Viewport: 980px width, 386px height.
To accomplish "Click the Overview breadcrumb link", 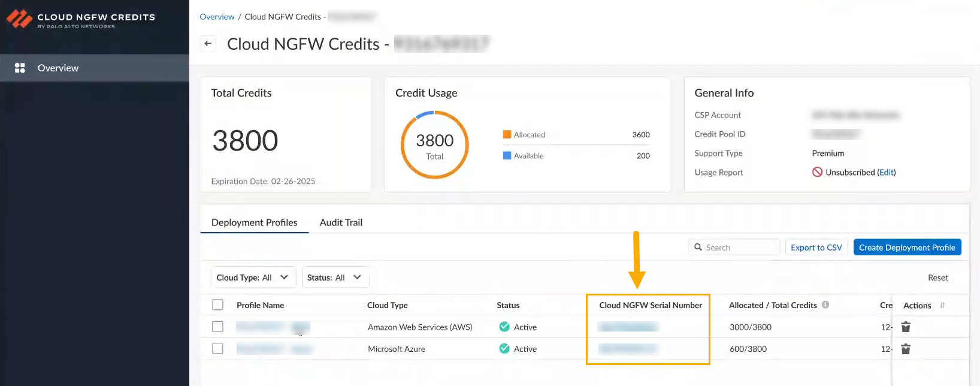I will 217,17.
